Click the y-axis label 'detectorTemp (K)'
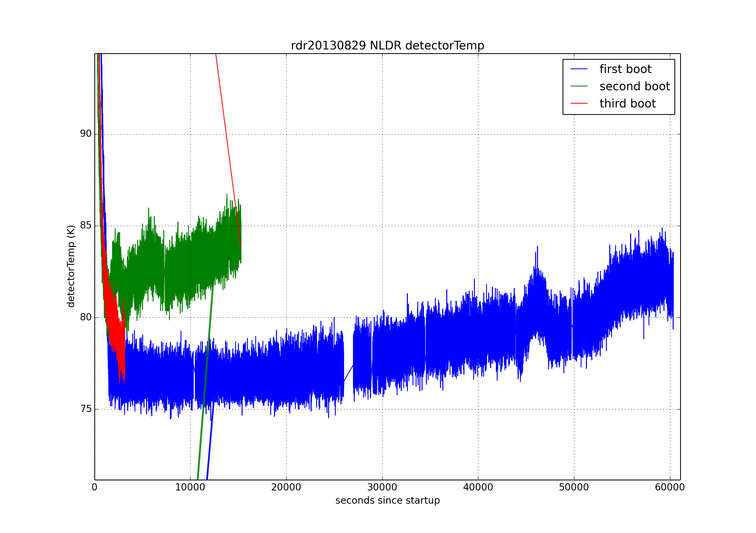756x533 pixels. pos(71,266)
